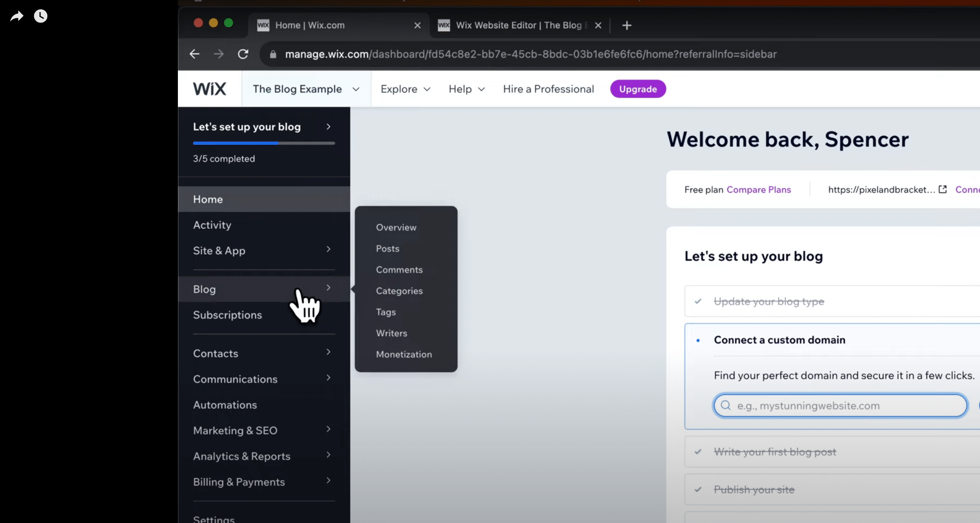Click the purple Upgrade button
Image resolution: width=980 pixels, height=523 pixels.
point(638,89)
